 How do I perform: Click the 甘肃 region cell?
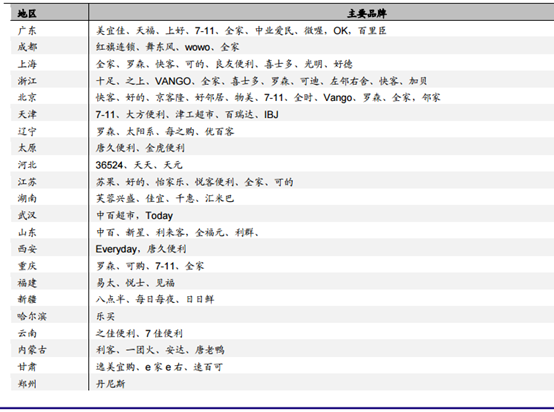(x=27, y=367)
